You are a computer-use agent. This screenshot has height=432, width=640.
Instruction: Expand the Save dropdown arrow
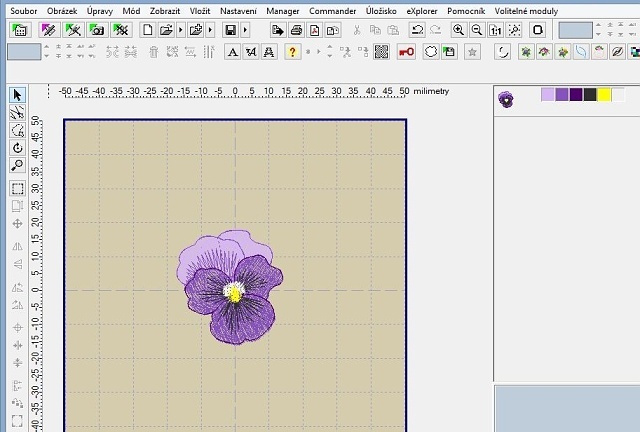[245, 30]
